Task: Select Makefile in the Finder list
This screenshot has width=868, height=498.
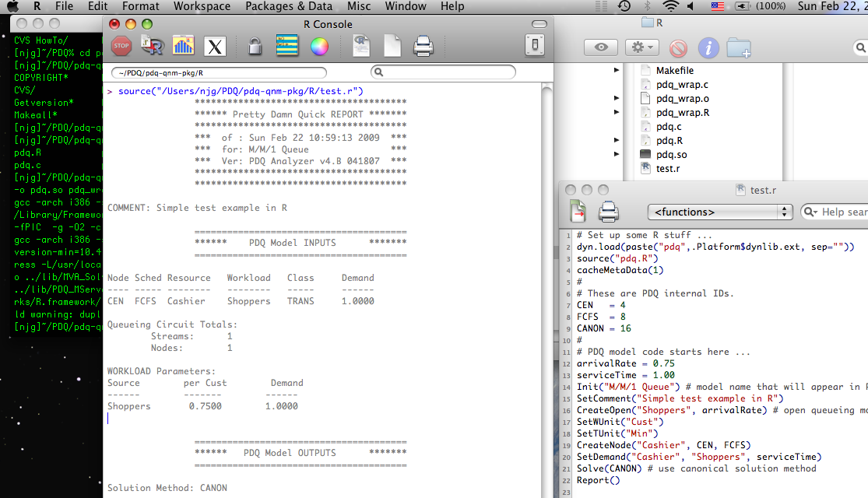Action: click(675, 70)
